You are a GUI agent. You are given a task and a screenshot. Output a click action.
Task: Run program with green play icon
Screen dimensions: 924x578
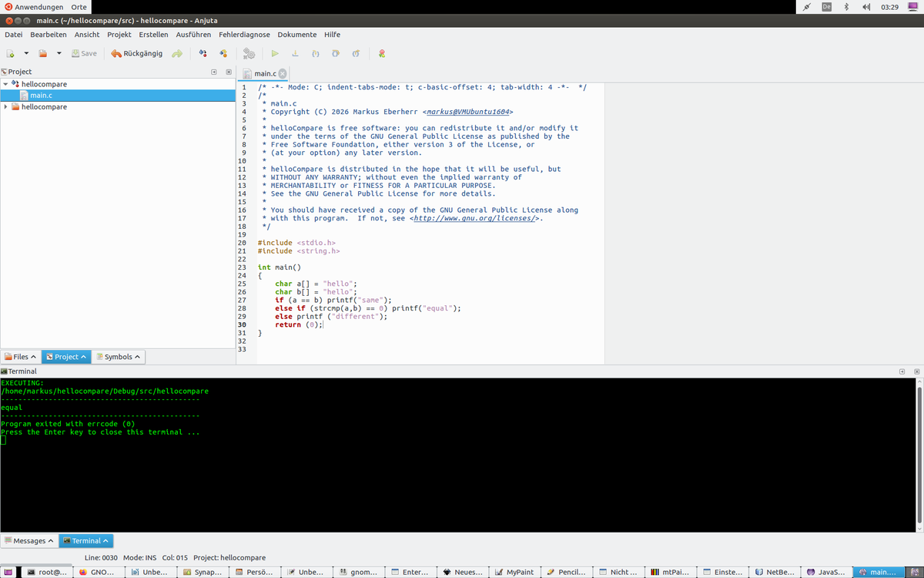(x=274, y=53)
